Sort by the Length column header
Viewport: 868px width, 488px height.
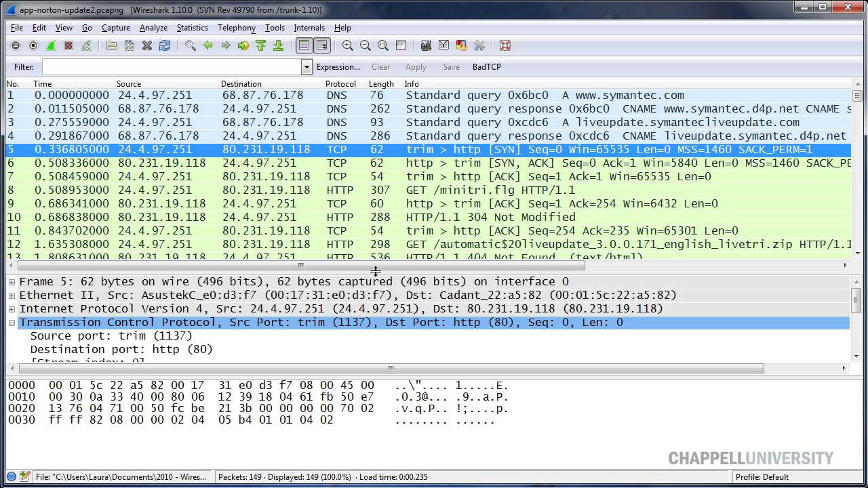coord(381,84)
